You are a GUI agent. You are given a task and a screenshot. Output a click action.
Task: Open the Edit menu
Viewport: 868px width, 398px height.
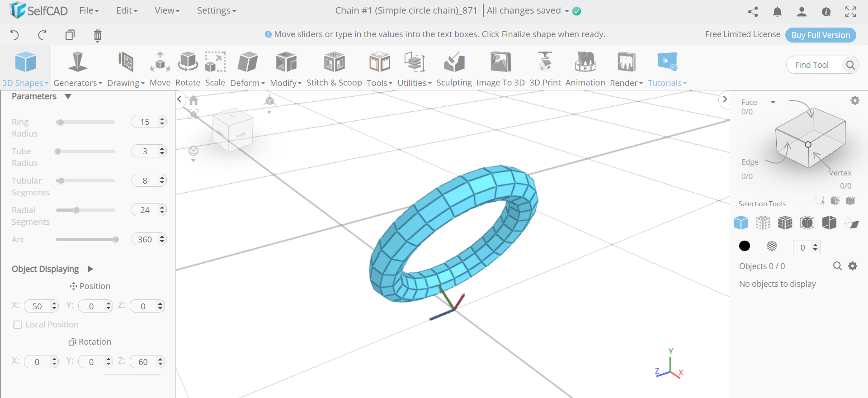click(127, 10)
